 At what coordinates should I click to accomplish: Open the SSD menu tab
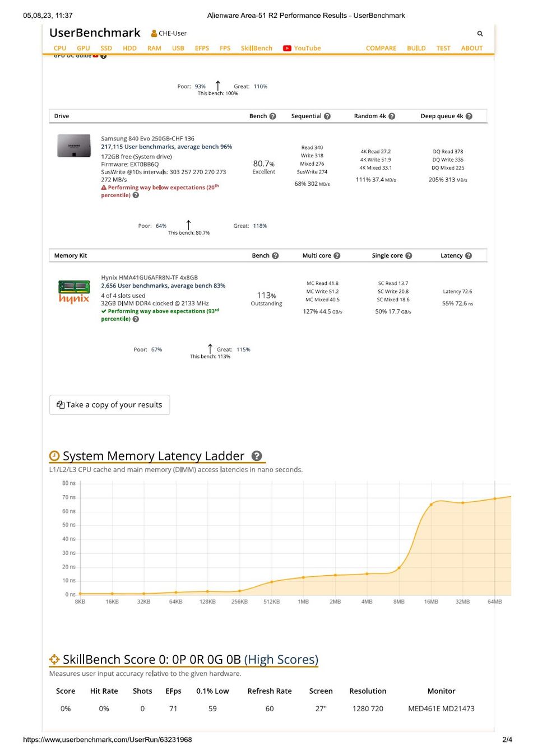[x=106, y=48]
